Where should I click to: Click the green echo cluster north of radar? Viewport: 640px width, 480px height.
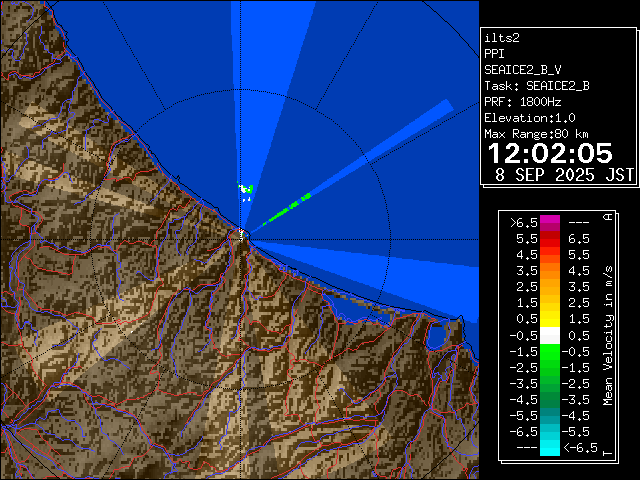point(246,188)
